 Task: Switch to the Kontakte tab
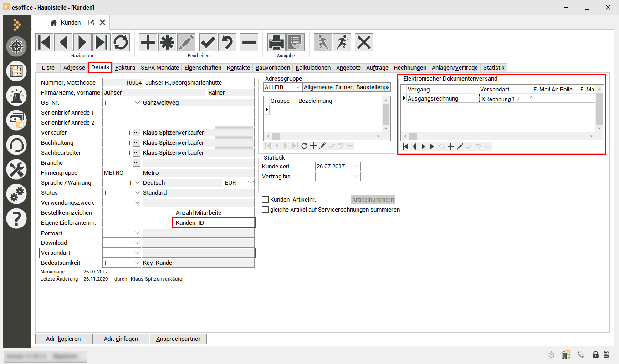tap(239, 67)
